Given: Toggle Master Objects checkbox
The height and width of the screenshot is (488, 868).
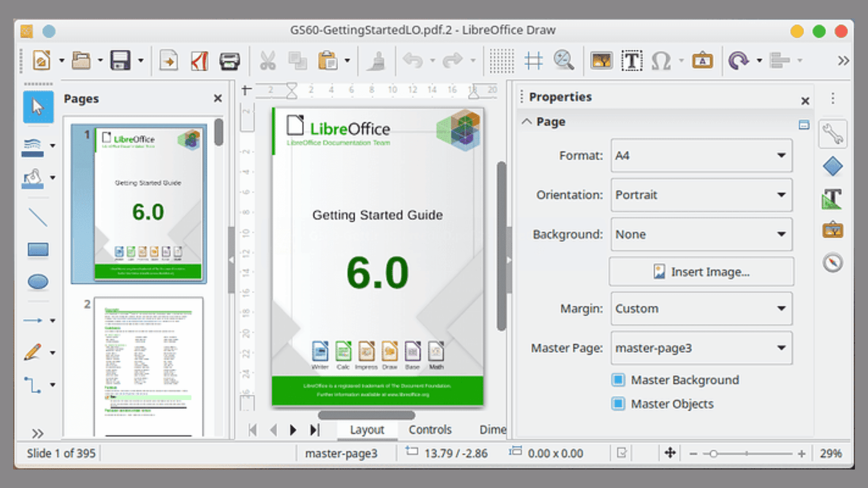Looking at the screenshot, I should pyautogui.click(x=618, y=403).
